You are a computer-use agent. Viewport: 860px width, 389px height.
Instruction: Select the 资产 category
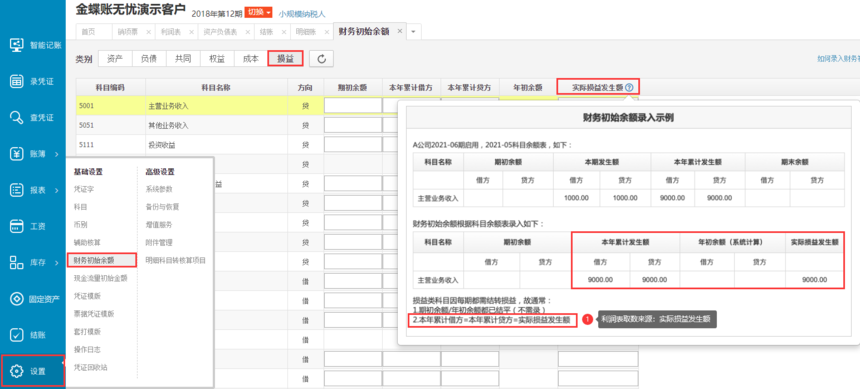pos(115,58)
